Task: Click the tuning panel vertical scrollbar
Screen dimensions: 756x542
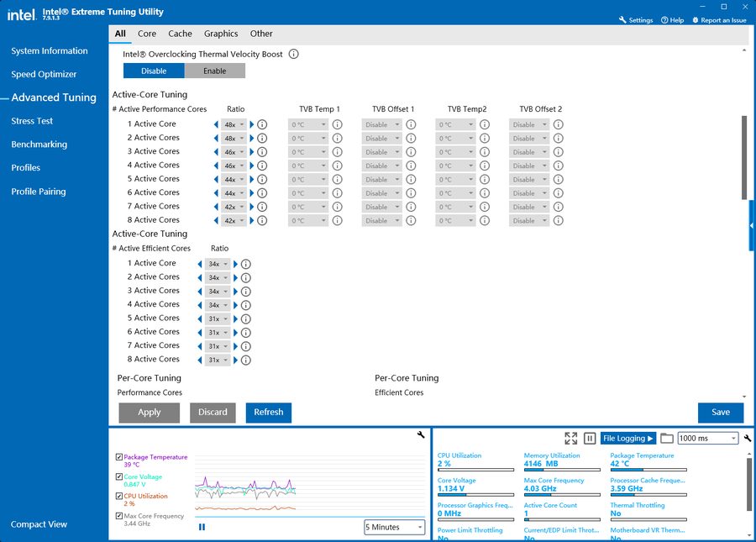Action: point(744,158)
